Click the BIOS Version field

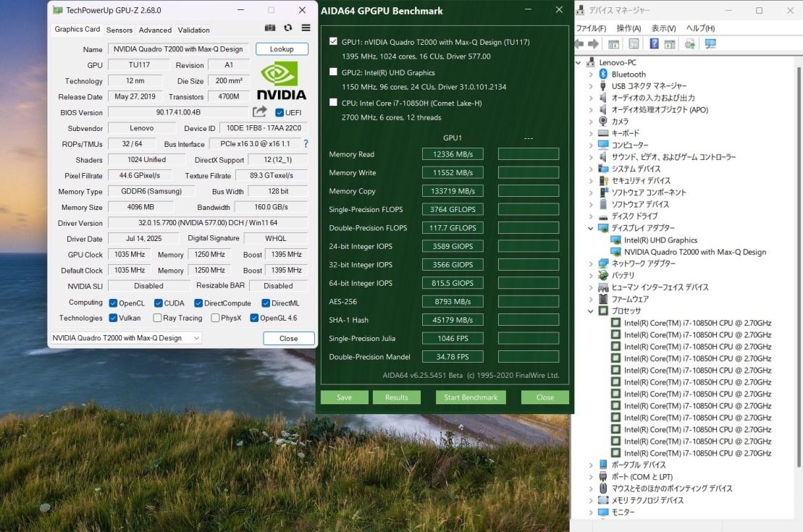[177, 112]
